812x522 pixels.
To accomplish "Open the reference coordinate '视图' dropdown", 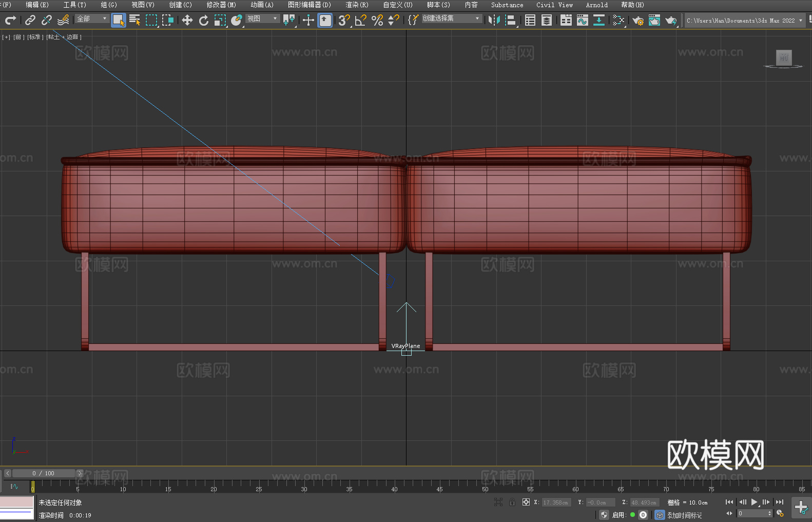I will [262, 18].
